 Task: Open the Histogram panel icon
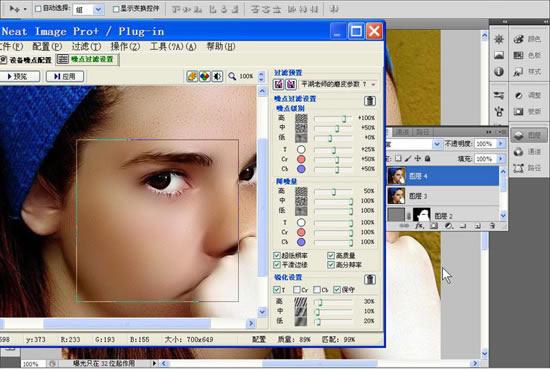click(x=499, y=55)
